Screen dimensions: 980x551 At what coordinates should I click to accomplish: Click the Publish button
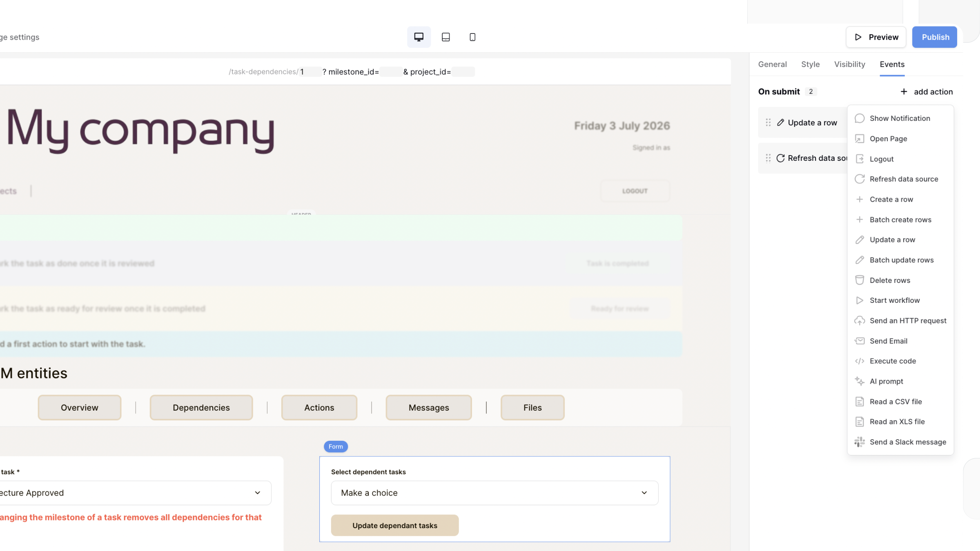click(935, 37)
